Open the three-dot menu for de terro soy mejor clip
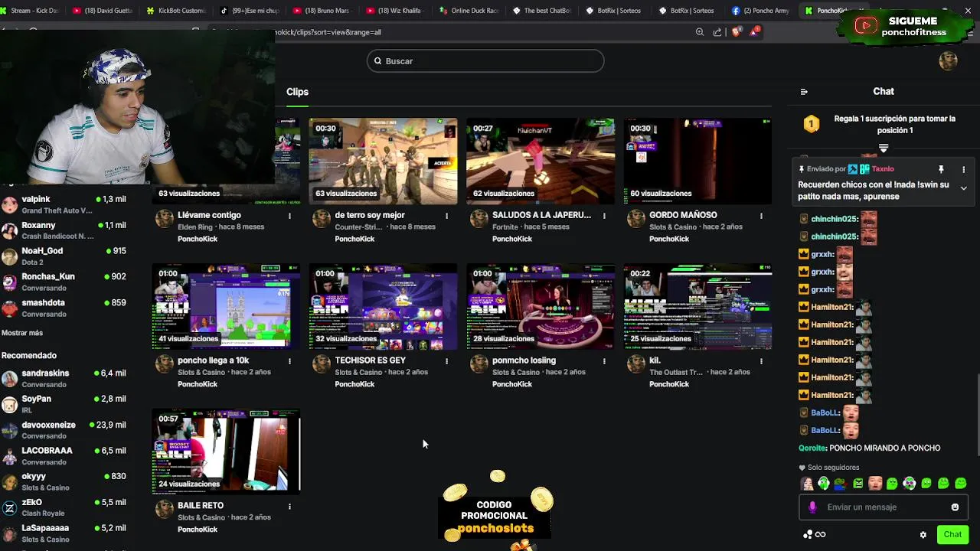This screenshot has height=551, width=980. [x=446, y=216]
